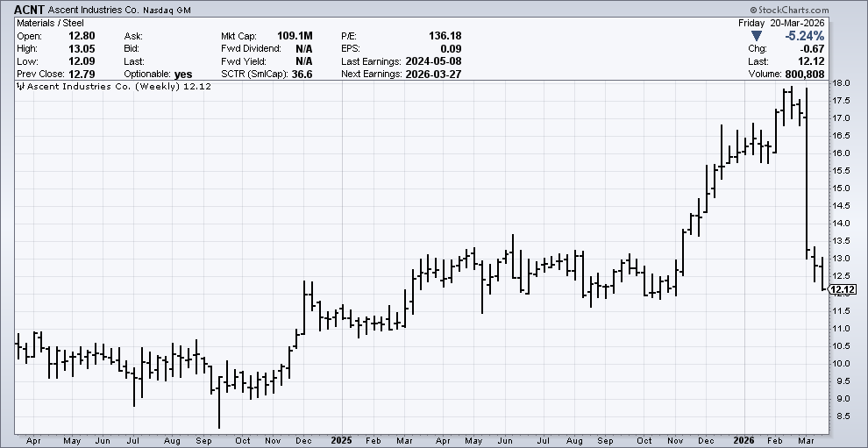Click the OHLC bar icon before chart title
Image resolution: width=868 pixels, height=448 pixels.
click(x=20, y=87)
